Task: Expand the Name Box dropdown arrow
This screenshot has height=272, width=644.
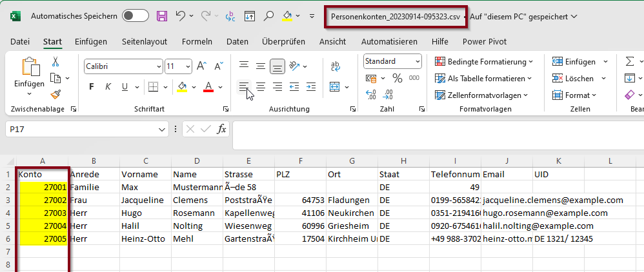Action: [161, 130]
